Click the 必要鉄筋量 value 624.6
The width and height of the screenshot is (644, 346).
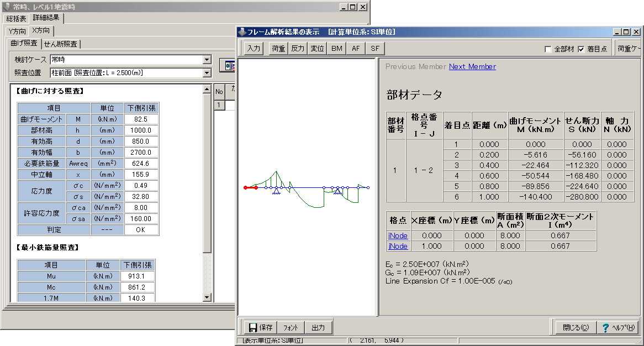(141, 164)
